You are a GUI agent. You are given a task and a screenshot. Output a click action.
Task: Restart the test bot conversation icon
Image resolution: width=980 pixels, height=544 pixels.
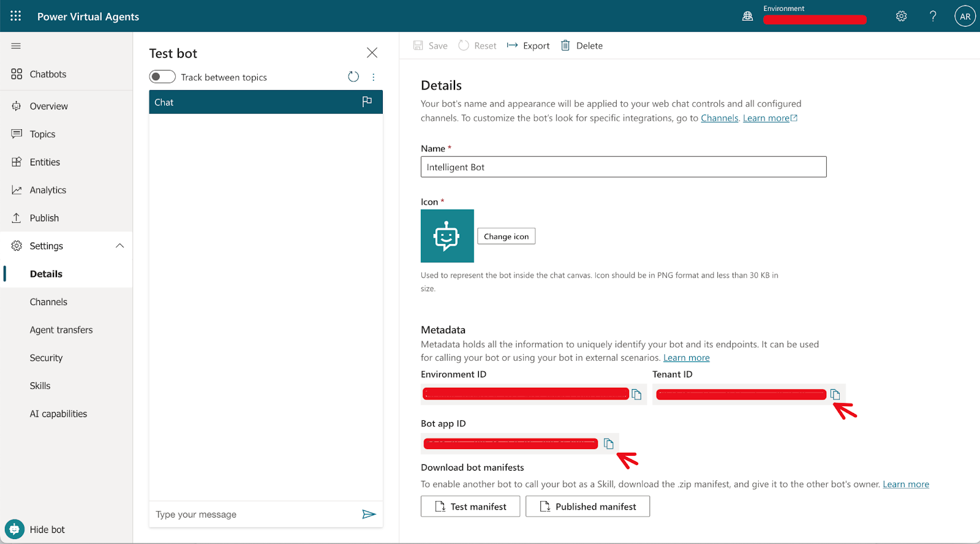tap(353, 77)
